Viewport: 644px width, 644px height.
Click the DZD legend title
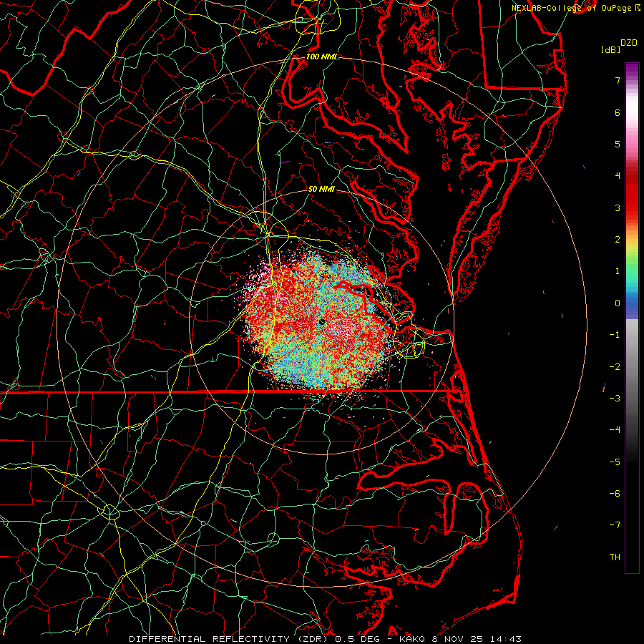click(x=629, y=43)
